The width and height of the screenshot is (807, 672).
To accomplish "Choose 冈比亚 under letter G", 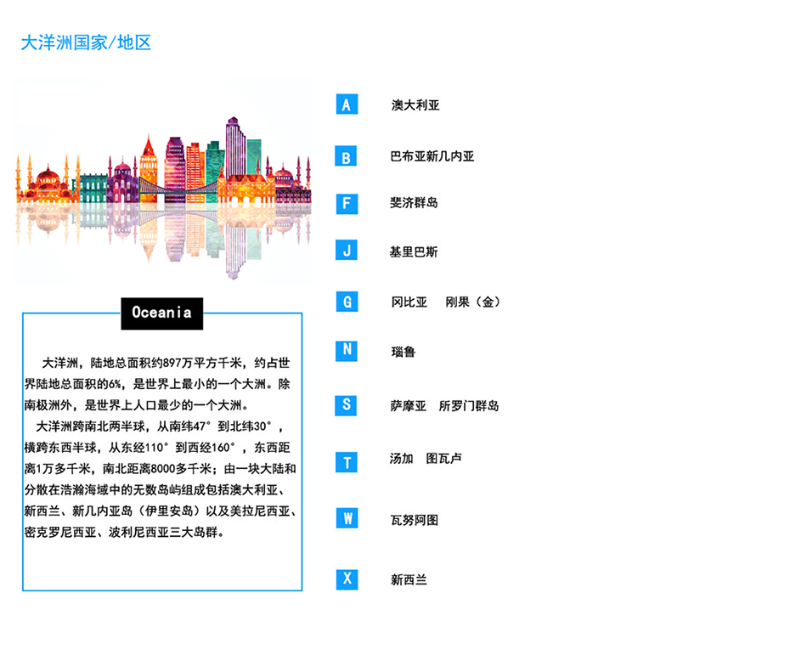I will [x=409, y=302].
